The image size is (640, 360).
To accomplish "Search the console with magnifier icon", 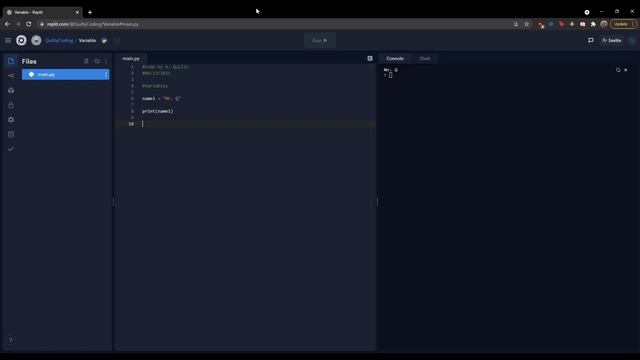I will (618, 70).
